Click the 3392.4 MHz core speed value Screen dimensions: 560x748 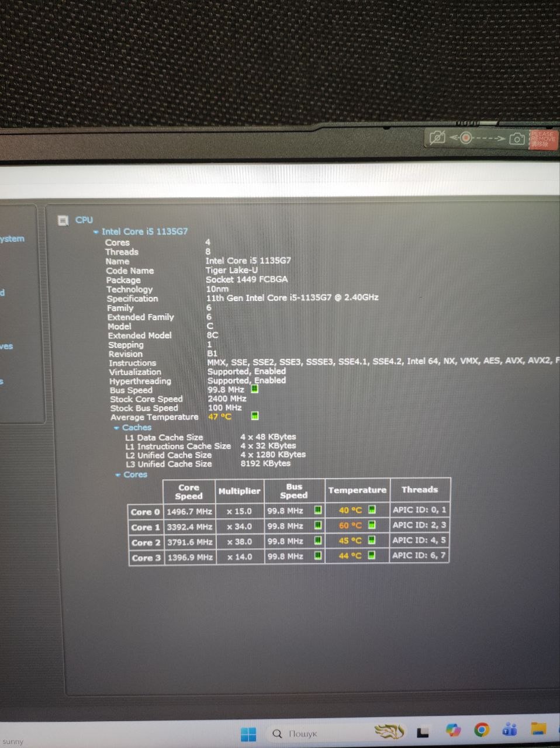[x=189, y=527]
